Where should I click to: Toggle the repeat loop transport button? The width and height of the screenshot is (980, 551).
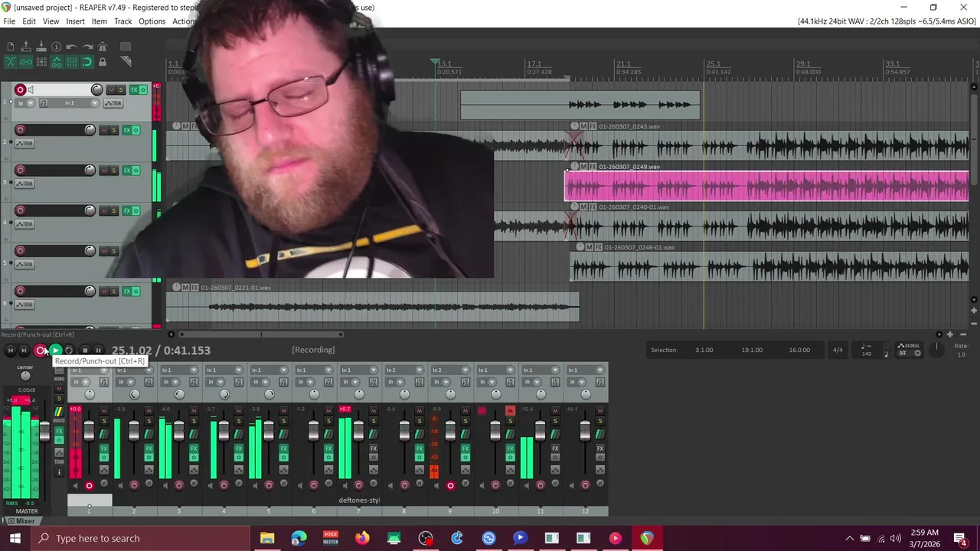tap(69, 350)
